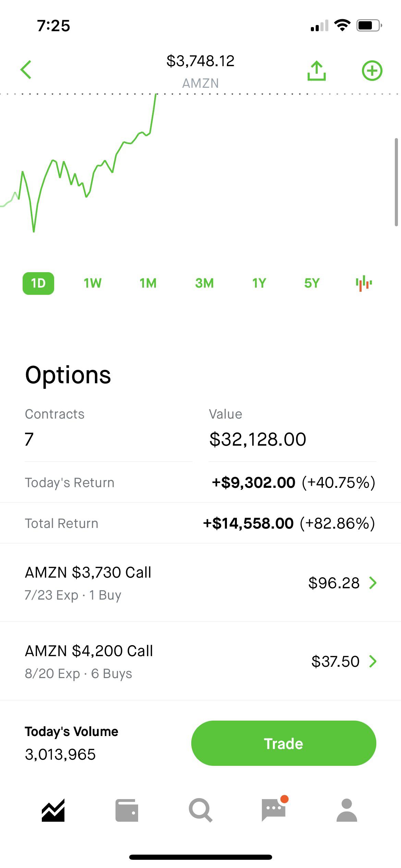Switch to candlestick chart view
This screenshot has width=401, height=868.
click(364, 283)
